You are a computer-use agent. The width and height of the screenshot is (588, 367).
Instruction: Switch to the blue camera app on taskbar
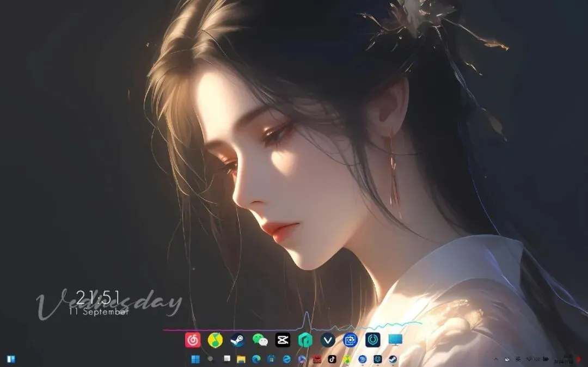point(362,359)
